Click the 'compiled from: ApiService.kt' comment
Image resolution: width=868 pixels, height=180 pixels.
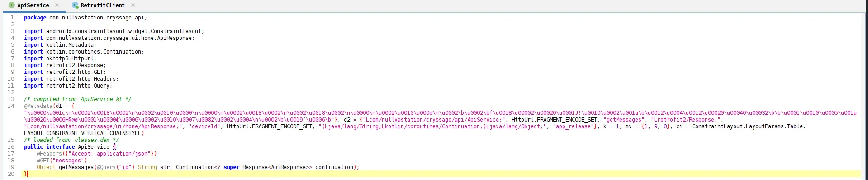coord(78,99)
